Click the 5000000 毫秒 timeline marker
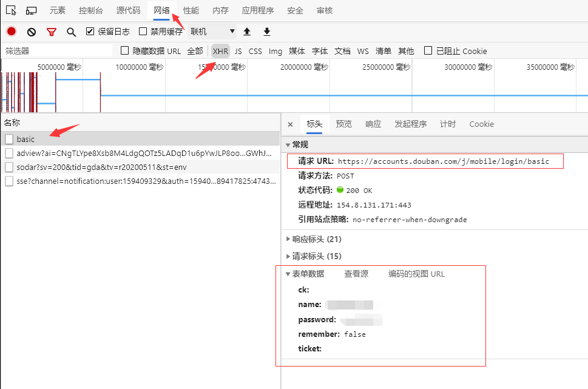 59,67
